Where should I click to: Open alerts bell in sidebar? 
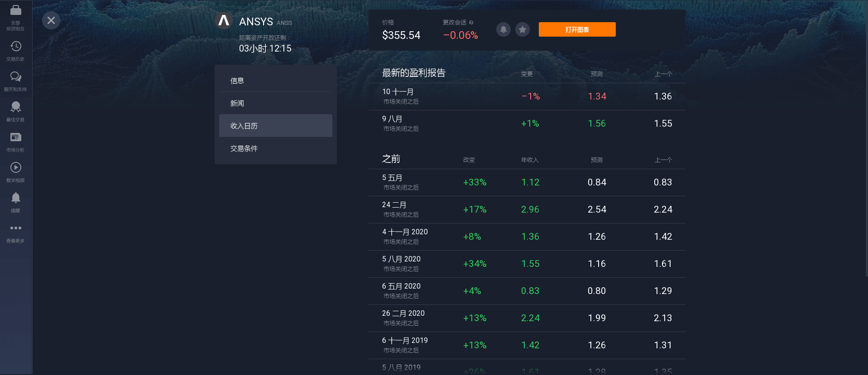(15, 198)
